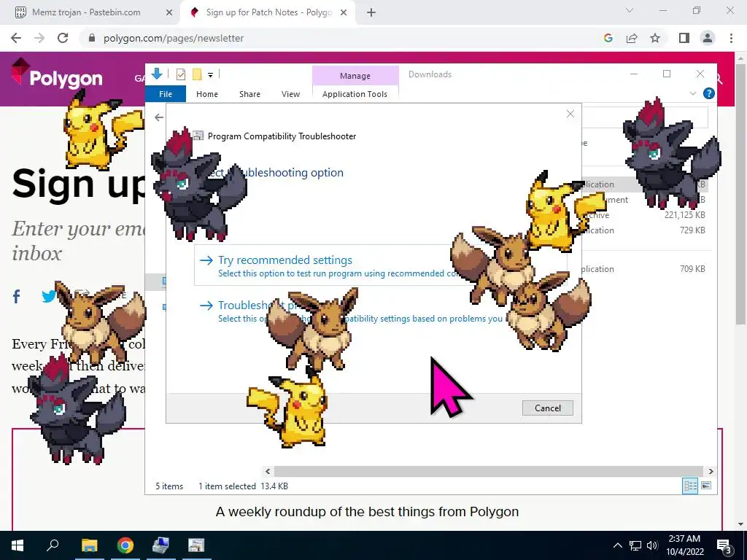This screenshot has width=747, height=560.
Task: Open File menu in Downloads Explorer
Action: click(x=166, y=94)
